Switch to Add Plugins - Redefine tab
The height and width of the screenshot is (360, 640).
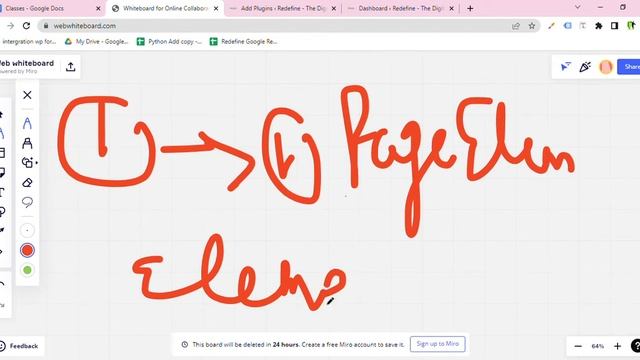[283, 8]
